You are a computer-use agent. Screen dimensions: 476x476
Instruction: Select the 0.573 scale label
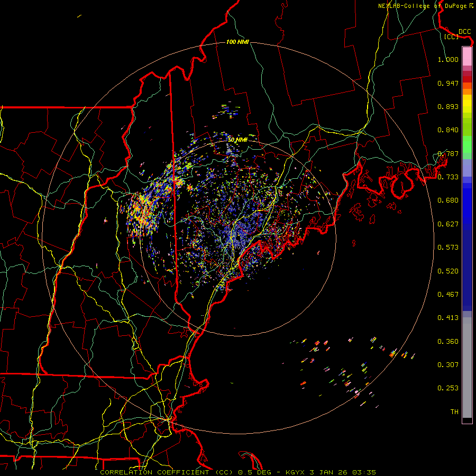pos(448,248)
